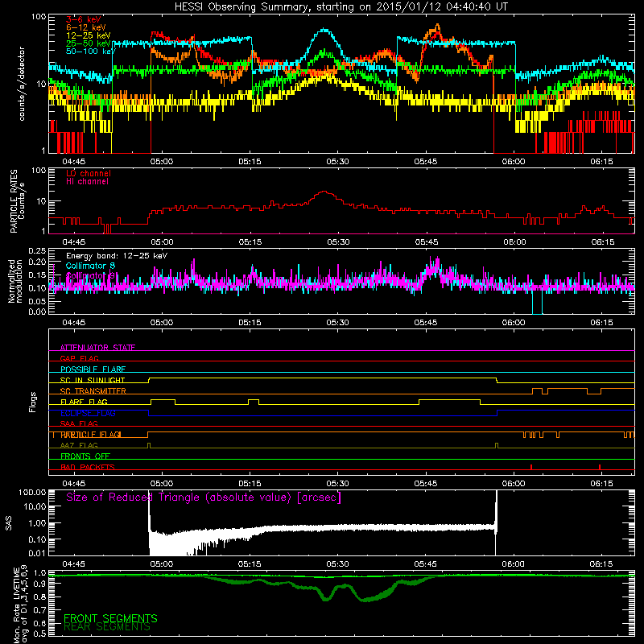Click the 04:45 tick under the particle rates plot
This screenshot has width=644, height=644.
click(x=74, y=242)
